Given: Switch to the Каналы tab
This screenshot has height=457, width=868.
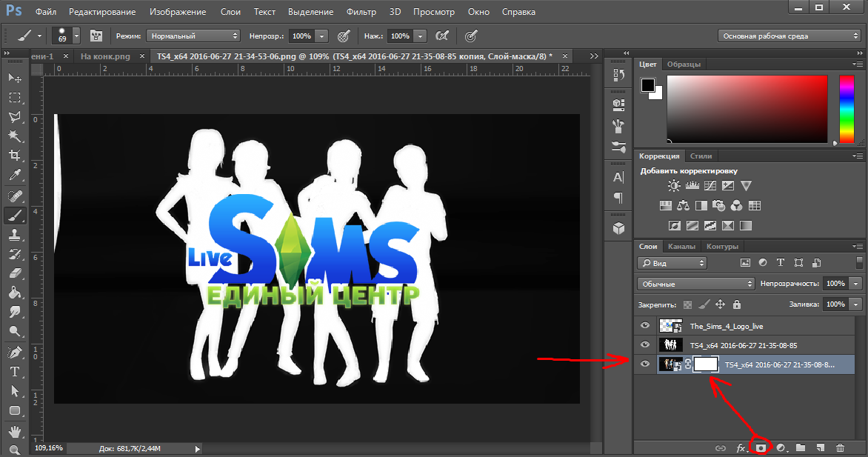Looking at the screenshot, I should pyautogui.click(x=681, y=247).
